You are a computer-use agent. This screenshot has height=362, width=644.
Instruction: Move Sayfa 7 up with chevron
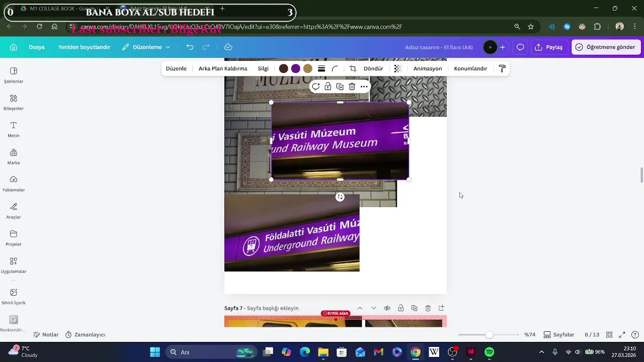click(360, 308)
